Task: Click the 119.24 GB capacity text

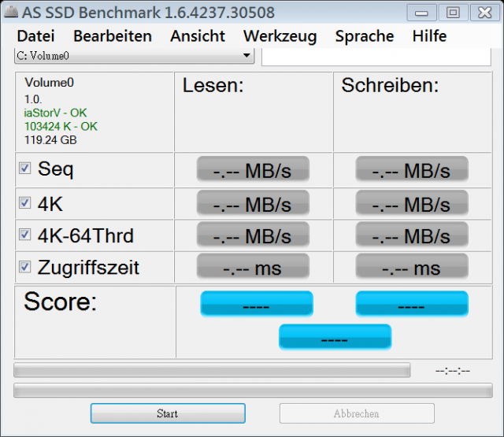Action: point(50,140)
